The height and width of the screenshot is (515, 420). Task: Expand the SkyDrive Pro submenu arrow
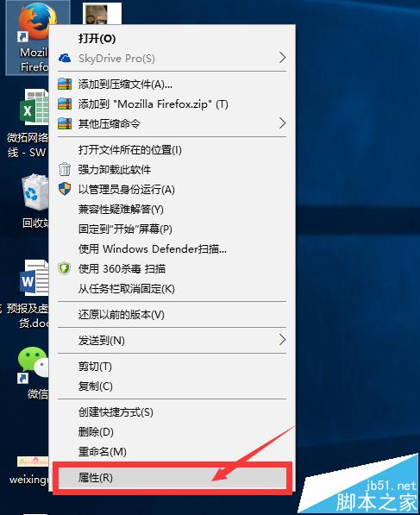click(x=282, y=58)
